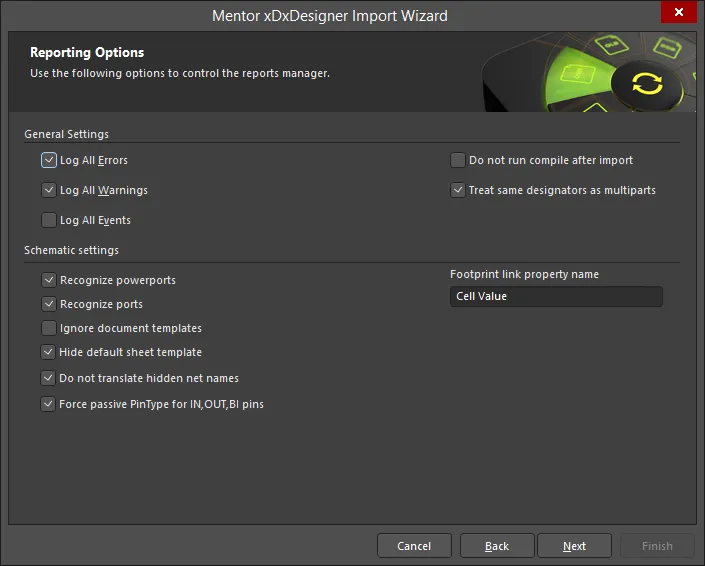Go Back to the previous wizard page
The height and width of the screenshot is (566, 705).
(497, 546)
